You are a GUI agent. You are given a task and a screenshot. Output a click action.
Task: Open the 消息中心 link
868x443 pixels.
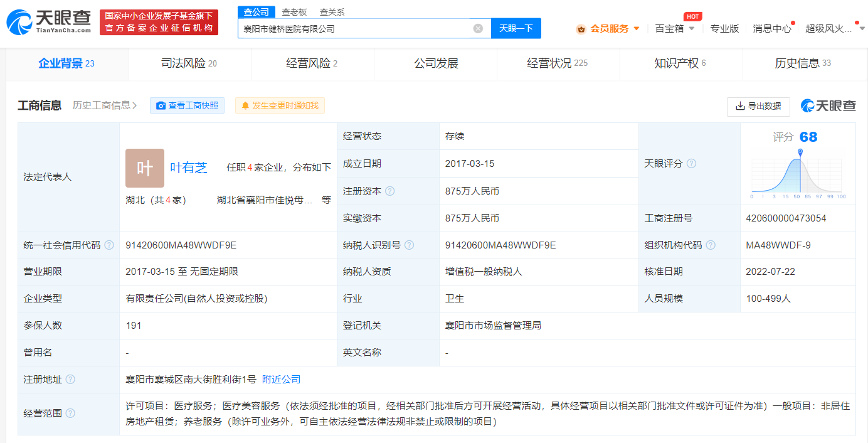[x=772, y=28]
